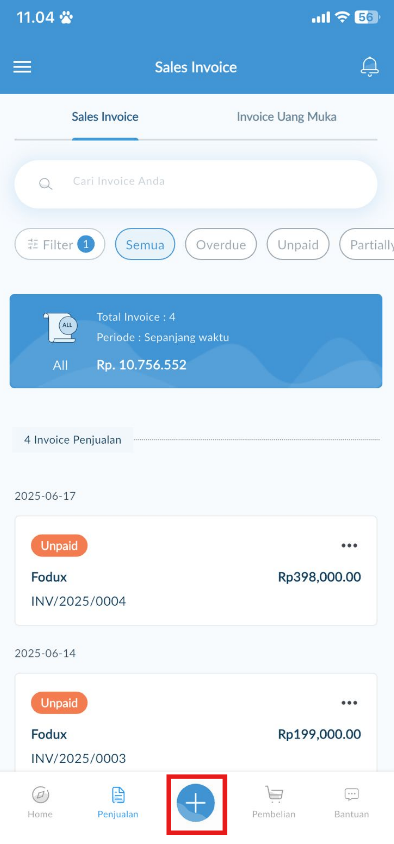This screenshot has height=844, width=394.
Task: Toggle the Unpaid filter chip
Action: (x=298, y=245)
